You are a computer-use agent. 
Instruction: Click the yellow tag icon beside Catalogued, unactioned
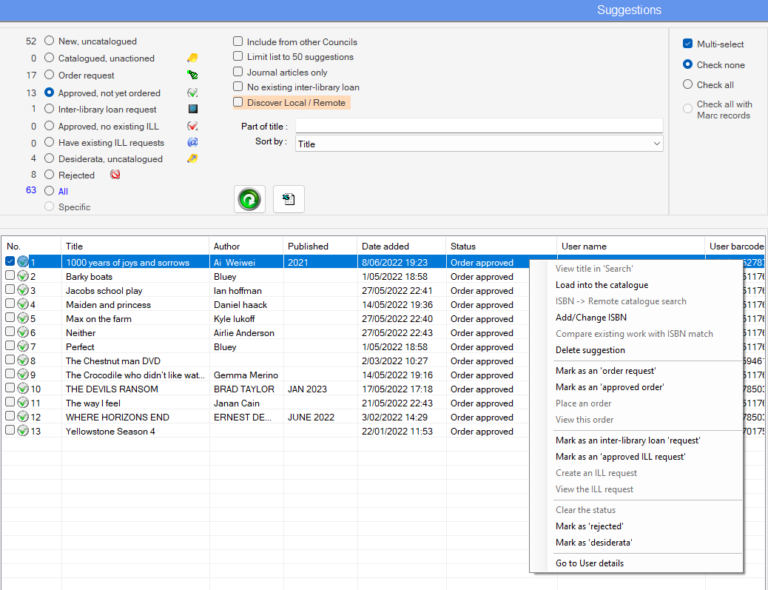point(192,58)
